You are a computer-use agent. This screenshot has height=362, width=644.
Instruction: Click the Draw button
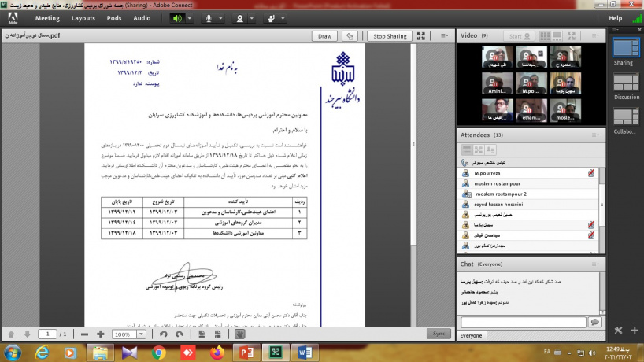point(324,36)
